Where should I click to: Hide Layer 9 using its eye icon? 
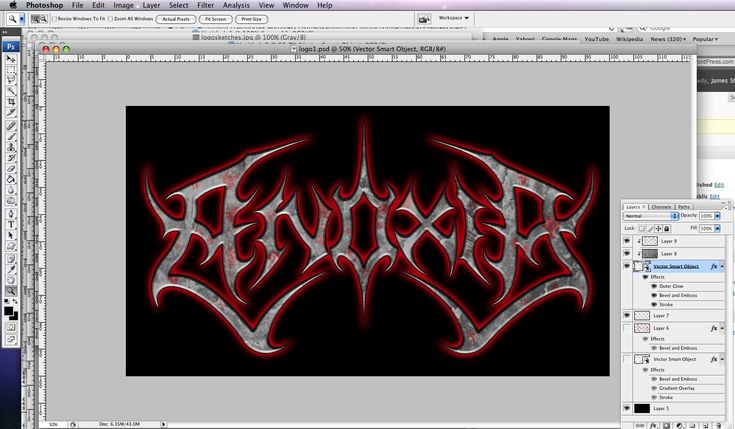coord(627,241)
